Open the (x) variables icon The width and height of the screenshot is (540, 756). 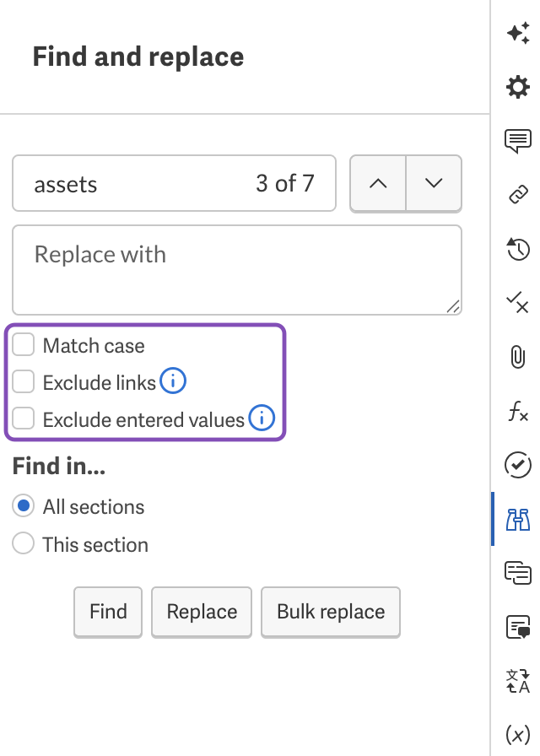pyautogui.click(x=518, y=735)
